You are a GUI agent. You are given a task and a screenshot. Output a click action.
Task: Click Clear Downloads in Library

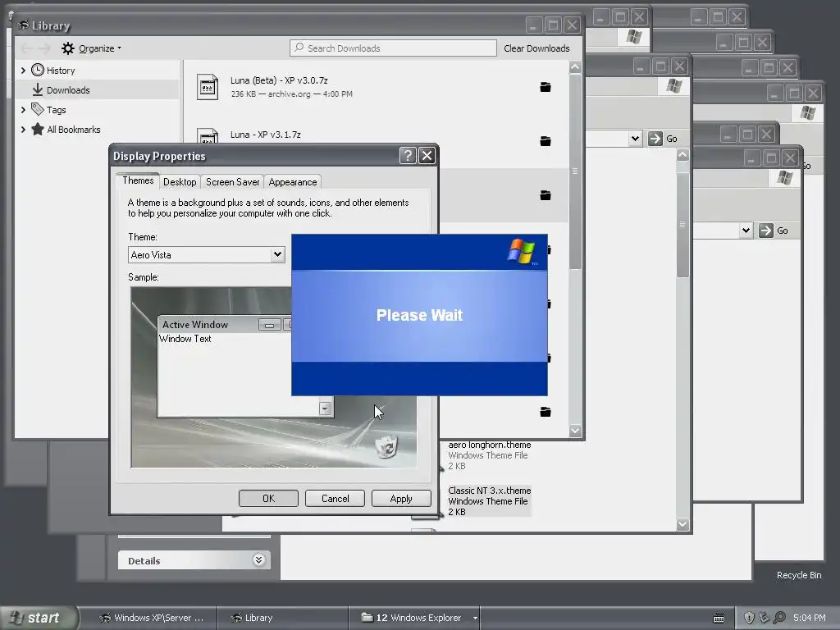536,48
